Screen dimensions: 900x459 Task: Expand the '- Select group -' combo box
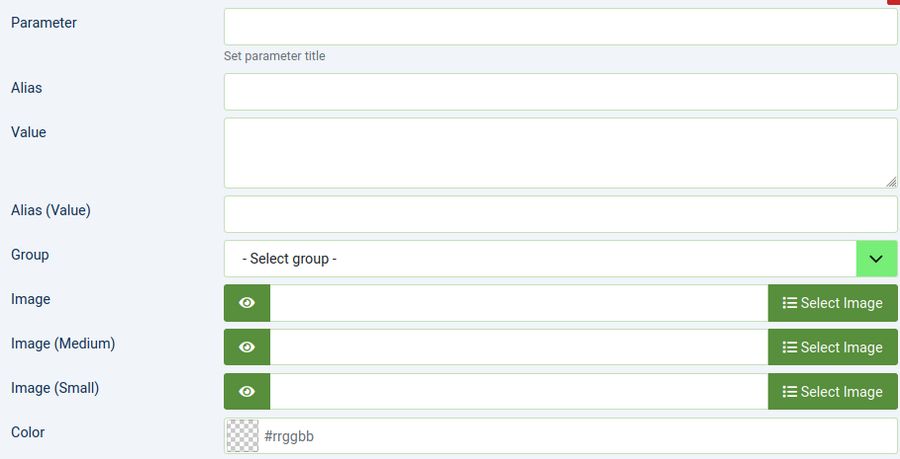point(540,259)
